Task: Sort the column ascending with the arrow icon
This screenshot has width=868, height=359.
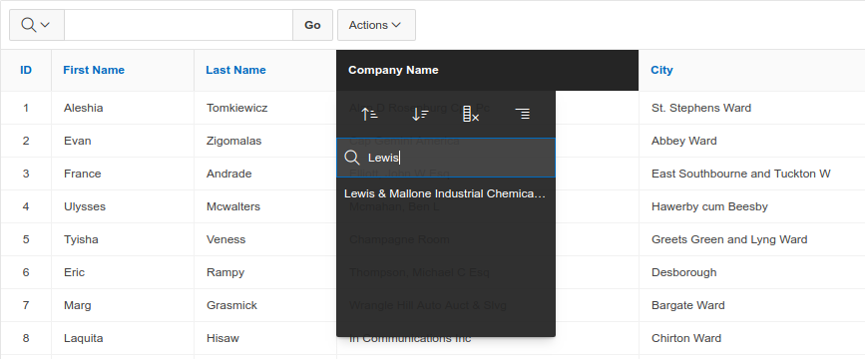Action: (369, 115)
